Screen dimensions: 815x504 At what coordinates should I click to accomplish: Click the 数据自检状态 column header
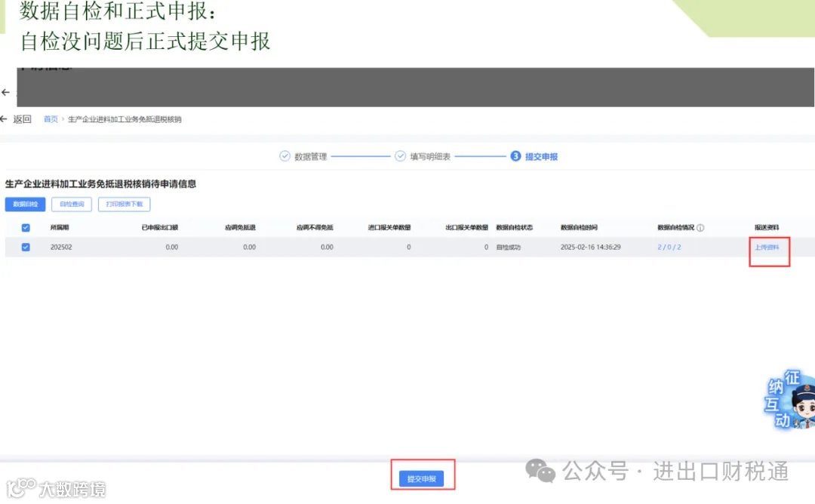[x=515, y=228]
